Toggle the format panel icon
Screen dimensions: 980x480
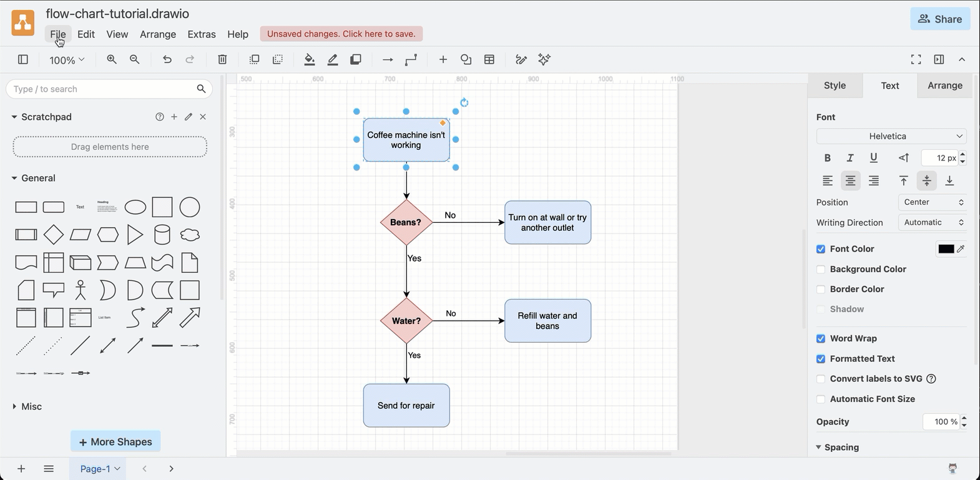pos(939,59)
